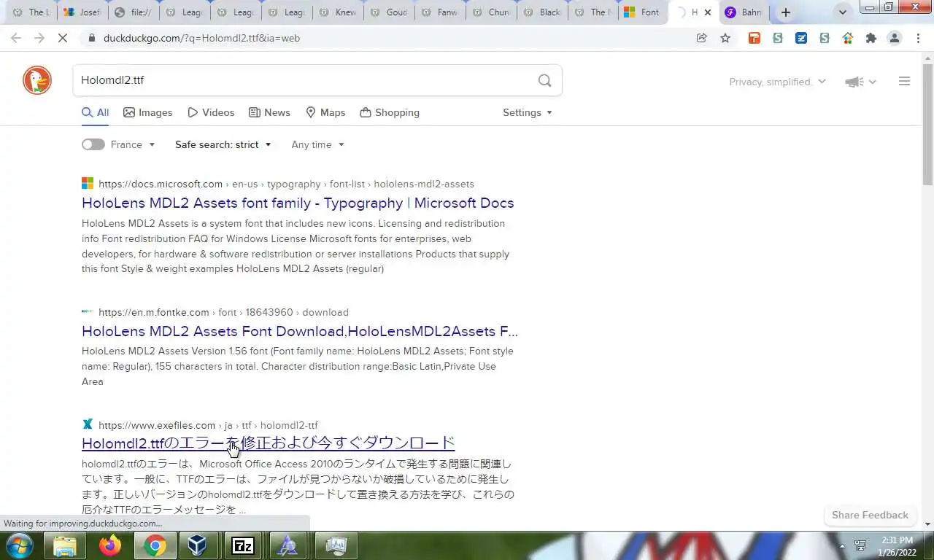Open the tab search dropdown arrow
This screenshot has height=560, width=934.
(843, 12)
